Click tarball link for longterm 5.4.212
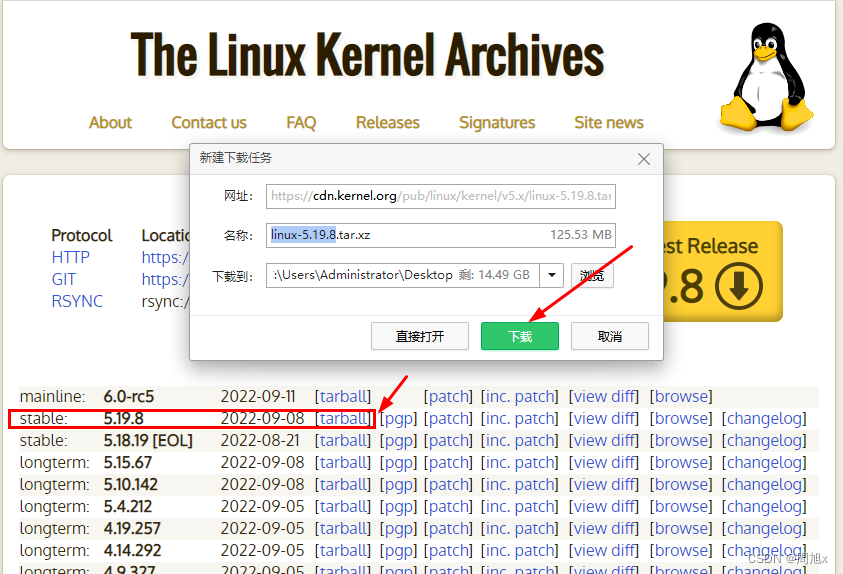The height and width of the screenshot is (574, 843). [343, 507]
